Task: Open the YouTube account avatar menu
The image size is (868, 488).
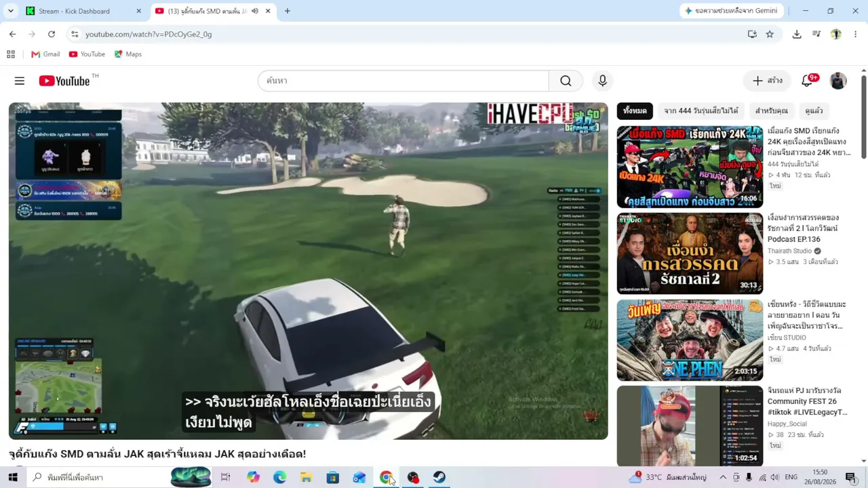Action: pyautogui.click(x=838, y=81)
